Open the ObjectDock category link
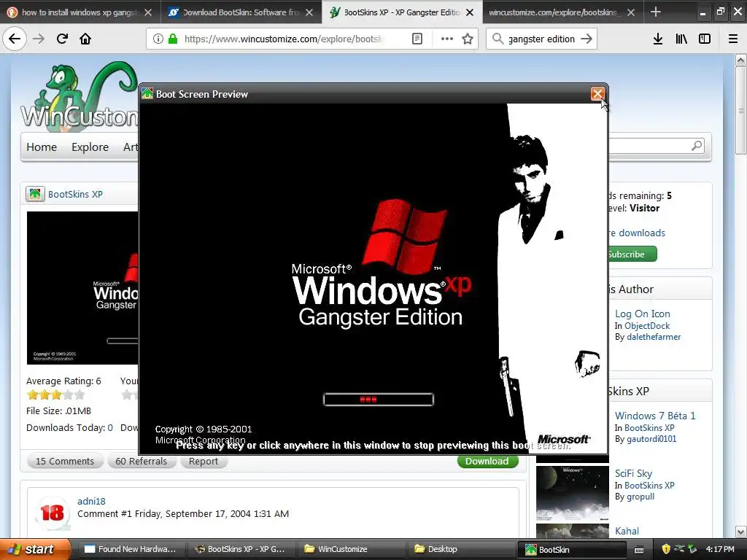747x560 pixels. (x=647, y=326)
